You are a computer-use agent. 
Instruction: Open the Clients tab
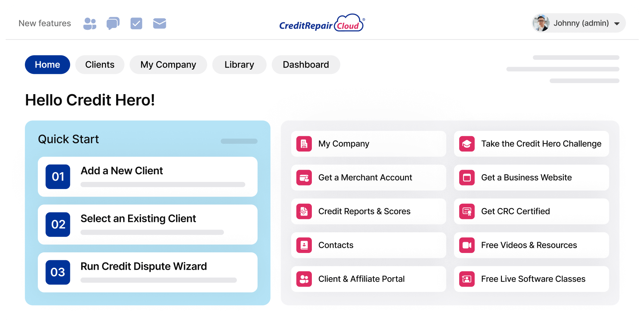100,65
